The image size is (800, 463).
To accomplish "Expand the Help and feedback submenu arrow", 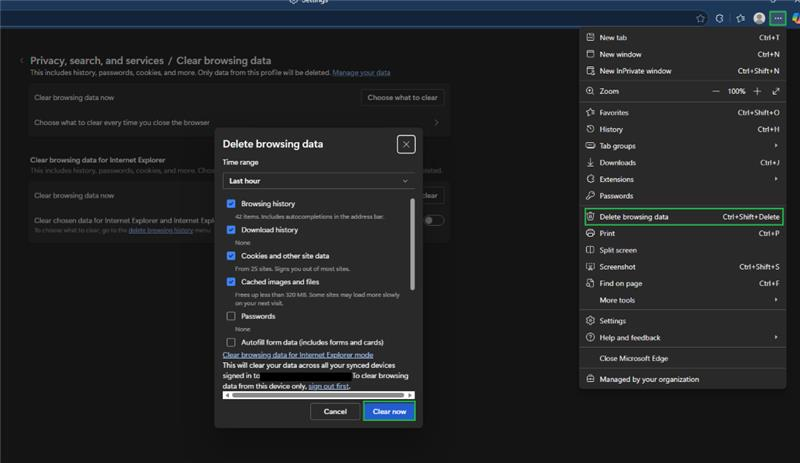I will [x=776, y=337].
